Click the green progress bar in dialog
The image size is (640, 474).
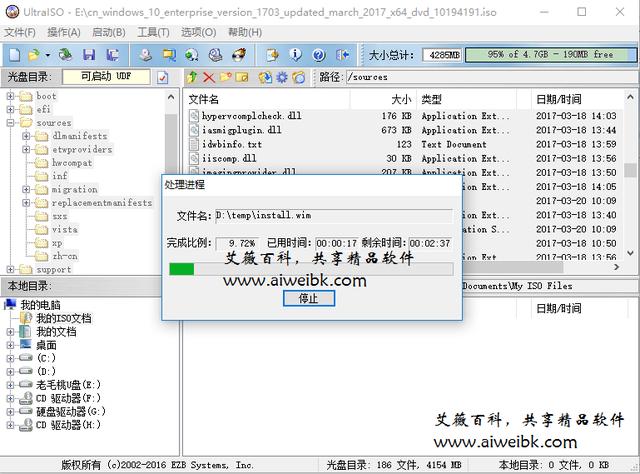click(x=311, y=269)
